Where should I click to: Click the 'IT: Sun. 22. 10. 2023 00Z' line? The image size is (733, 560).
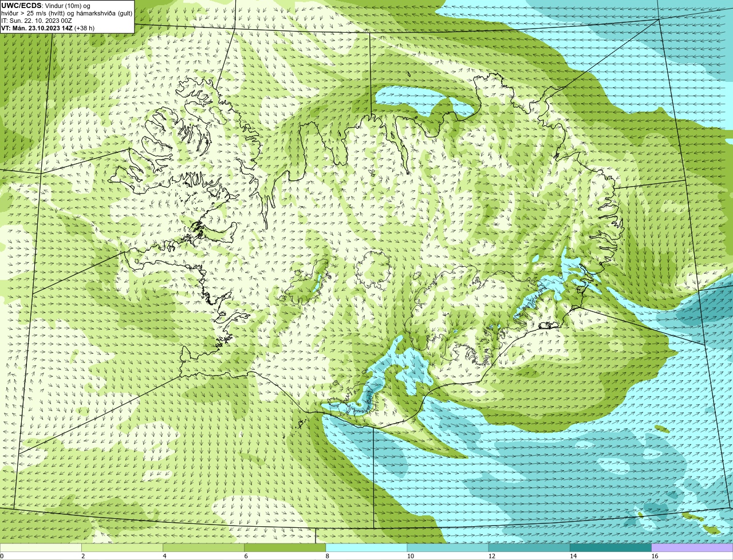pyautogui.click(x=37, y=20)
